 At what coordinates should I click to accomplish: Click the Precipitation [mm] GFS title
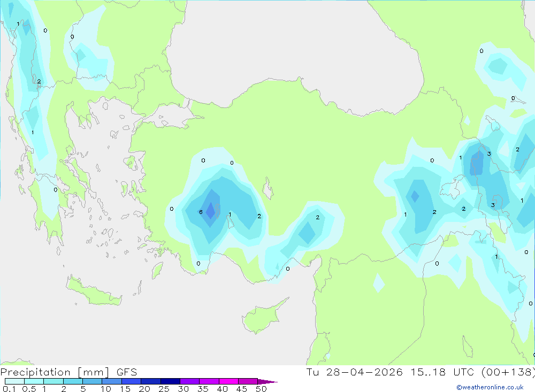click(68, 372)
